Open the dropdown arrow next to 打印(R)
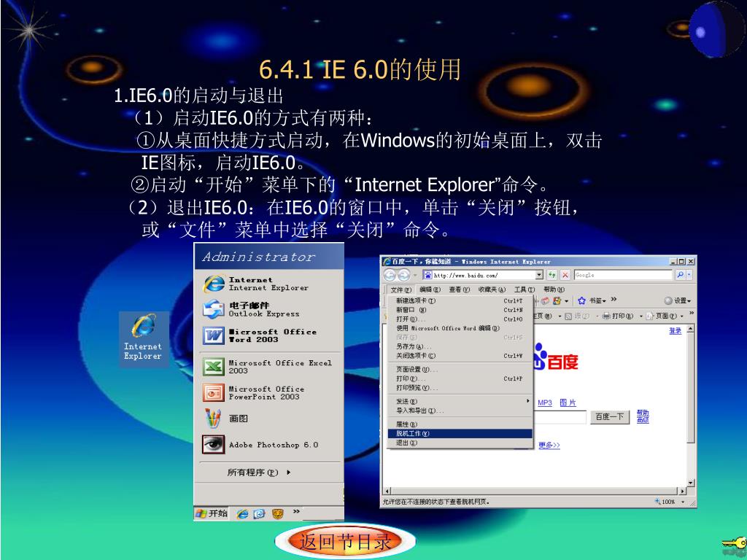Viewport: 747px width, 560px height. point(640,316)
